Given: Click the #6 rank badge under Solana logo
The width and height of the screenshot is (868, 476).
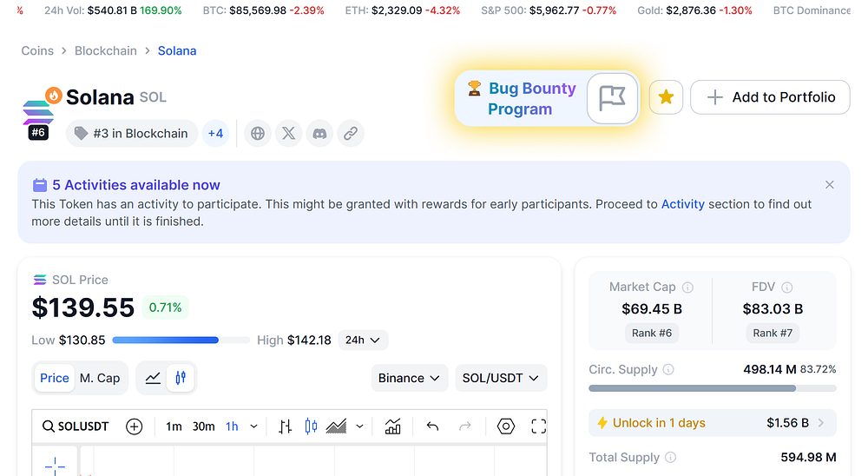Looking at the screenshot, I should tap(38, 133).
